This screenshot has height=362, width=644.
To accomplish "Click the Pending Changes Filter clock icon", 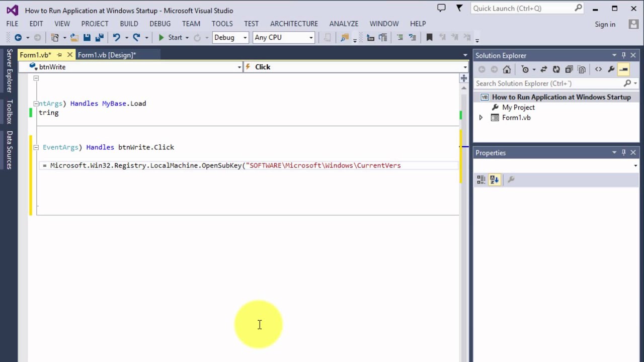I will click(525, 69).
